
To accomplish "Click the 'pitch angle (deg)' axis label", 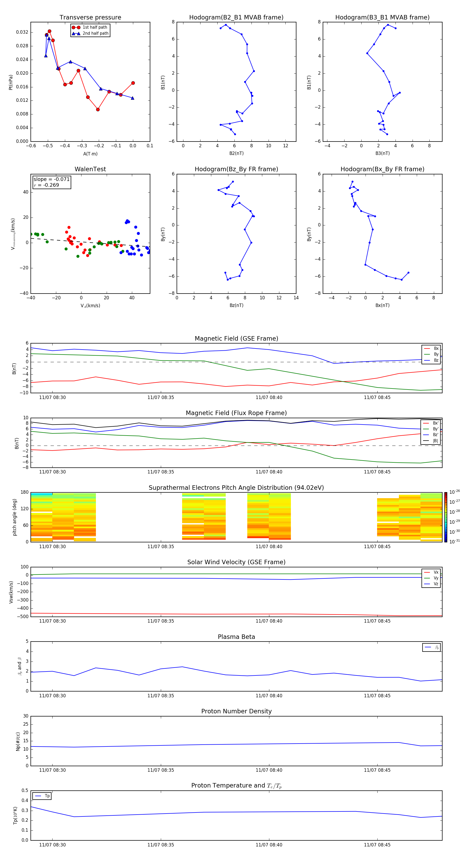I will [14, 517].
